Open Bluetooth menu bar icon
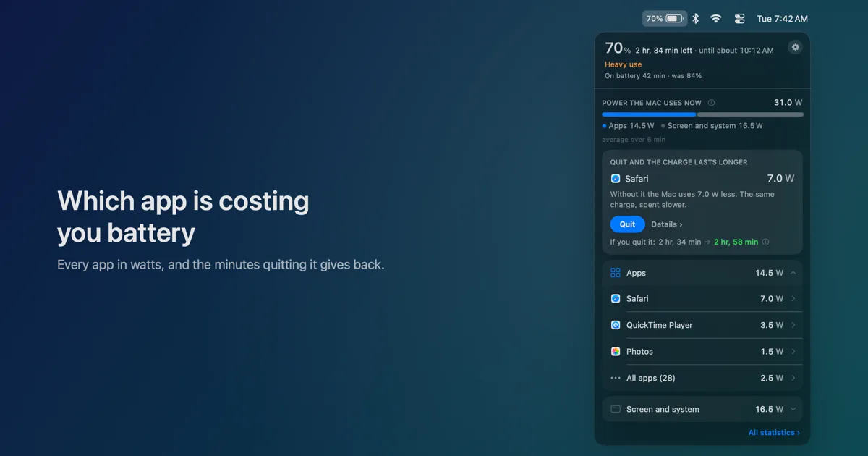Screen dimensions: 868x456 pos(695,19)
